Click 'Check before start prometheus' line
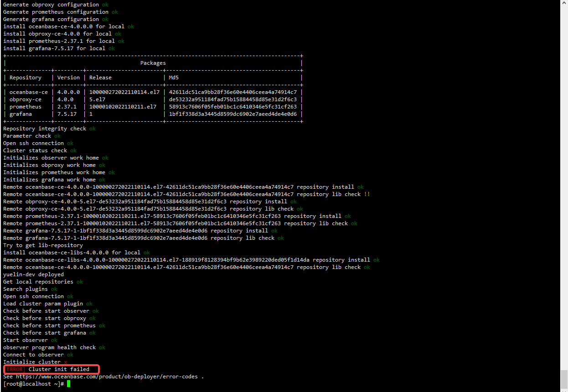 (54, 325)
